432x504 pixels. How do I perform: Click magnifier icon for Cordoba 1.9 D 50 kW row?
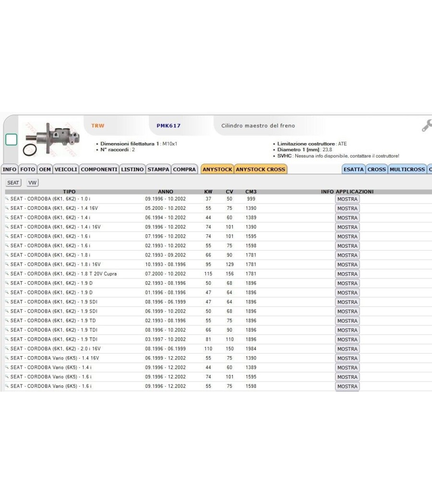click(7, 283)
